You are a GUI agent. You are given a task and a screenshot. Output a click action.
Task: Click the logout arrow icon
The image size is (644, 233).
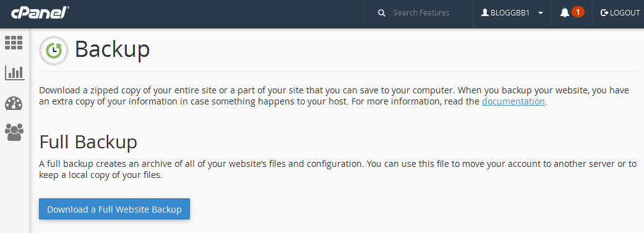pyautogui.click(x=604, y=13)
